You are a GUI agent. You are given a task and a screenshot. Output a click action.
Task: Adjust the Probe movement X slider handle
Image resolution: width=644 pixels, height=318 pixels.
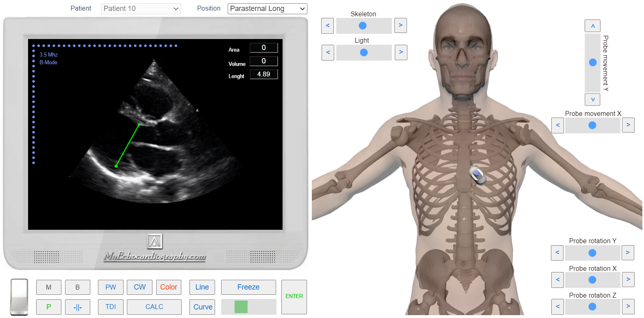[x=592, y=125]
